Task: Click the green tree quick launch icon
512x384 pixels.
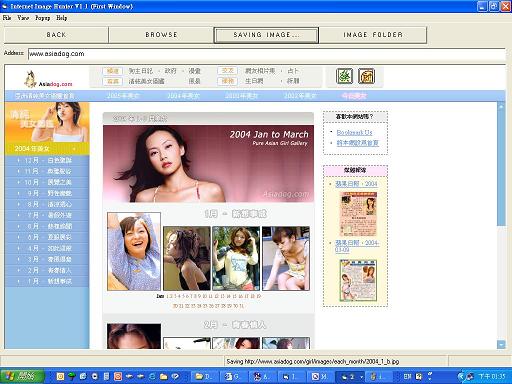Action: pyautogui.click(x=72, y=377)
